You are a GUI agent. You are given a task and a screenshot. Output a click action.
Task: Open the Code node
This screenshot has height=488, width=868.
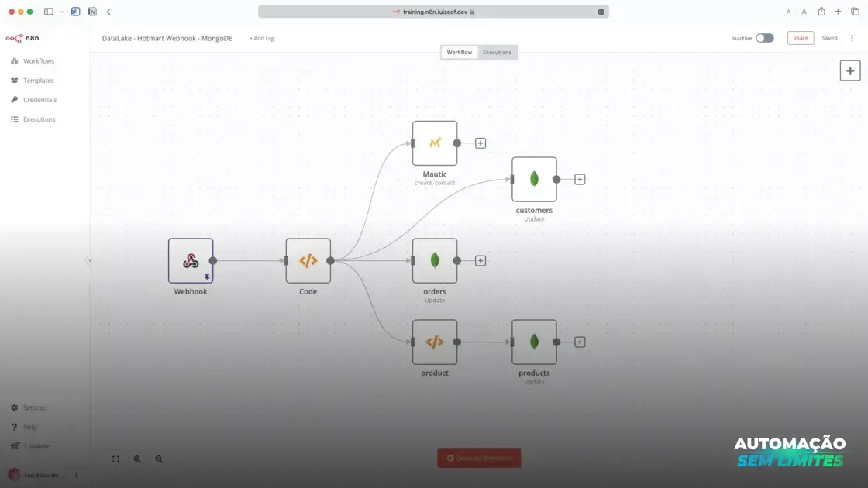(308, 260)
